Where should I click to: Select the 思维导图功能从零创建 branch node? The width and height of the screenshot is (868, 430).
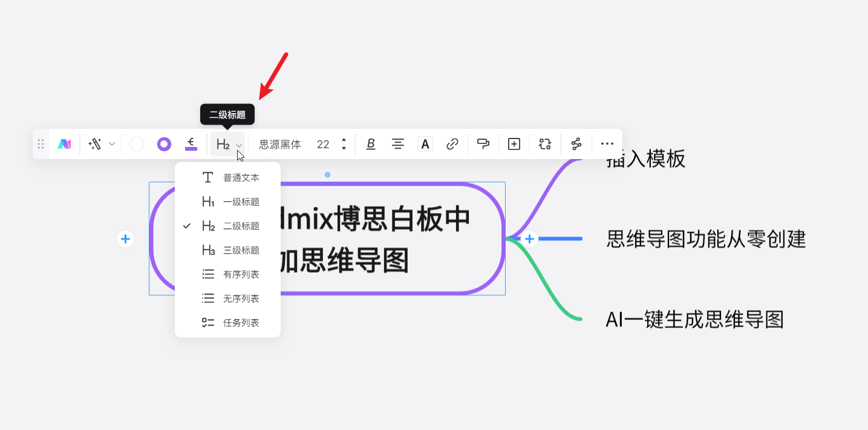[706, 239]
